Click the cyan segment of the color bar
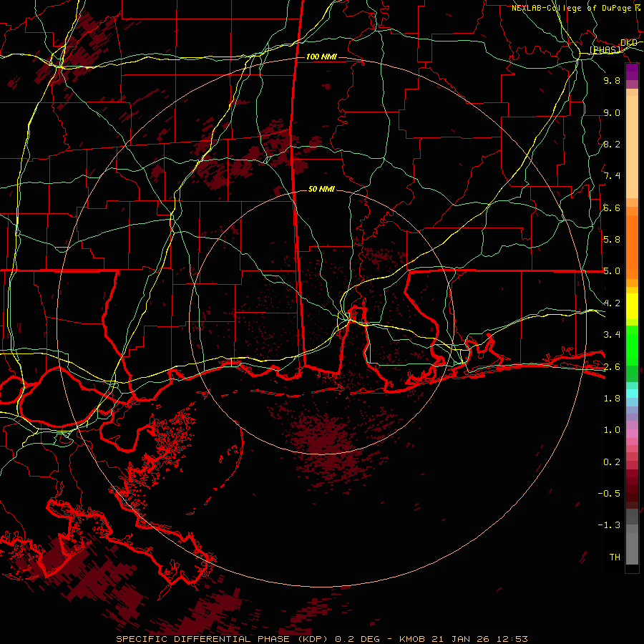 coord(632,393)
